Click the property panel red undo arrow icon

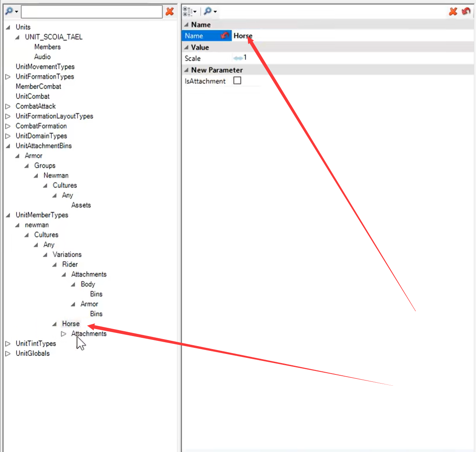[466, 11]
